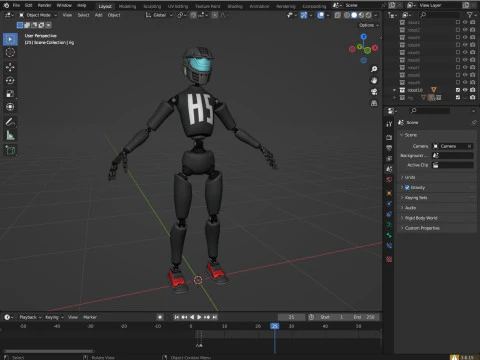The width and height of the screenshot is (480, 360).
Task: Select the Cursor tool
Action: 10,52
